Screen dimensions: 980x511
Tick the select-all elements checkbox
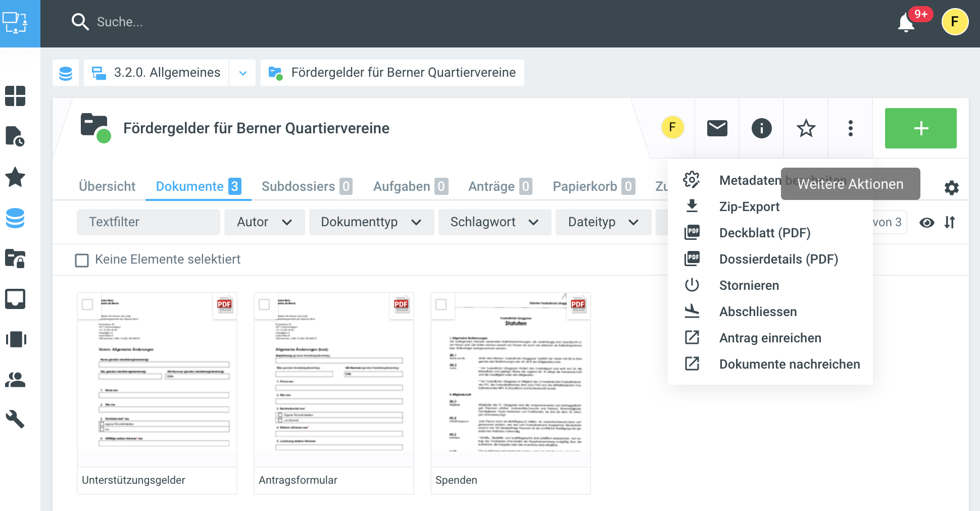point(82,260)
